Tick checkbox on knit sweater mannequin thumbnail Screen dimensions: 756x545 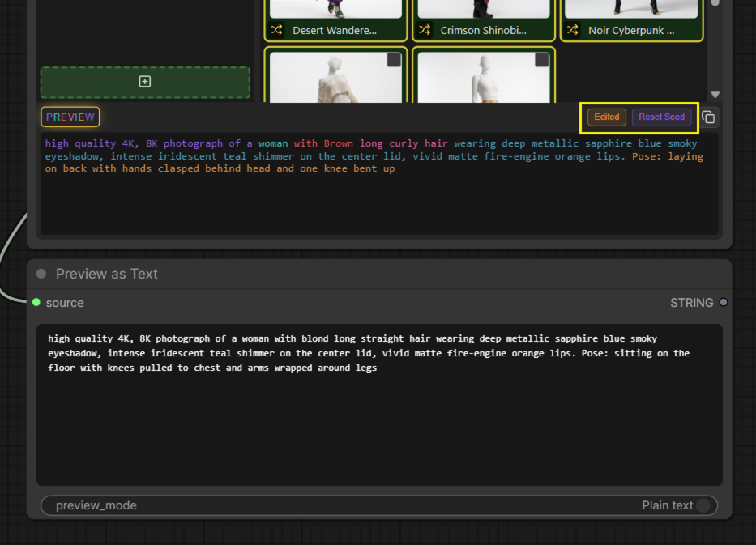point(394,60)
